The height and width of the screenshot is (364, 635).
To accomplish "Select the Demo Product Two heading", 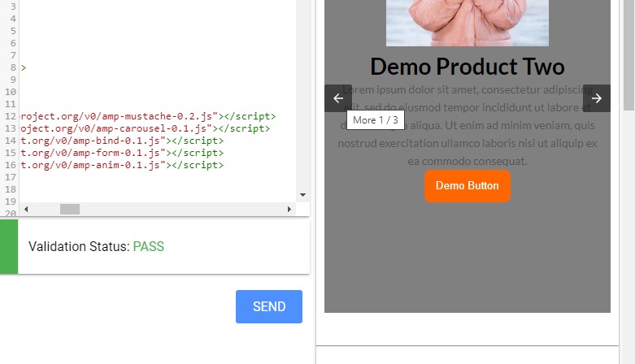I will [x=467, y=67].
